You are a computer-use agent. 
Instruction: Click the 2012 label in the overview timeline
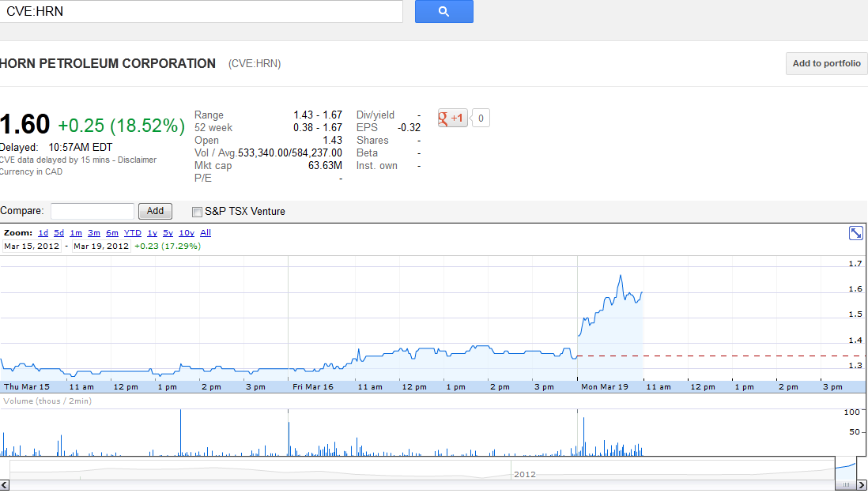525,474
